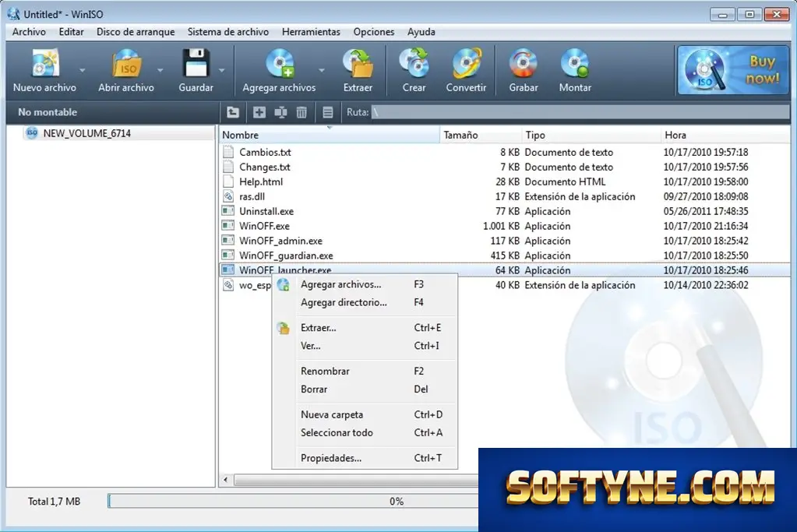This screenshot has height=532, width=797.
Task: Click the Ruta path input field
Action: (580, 112)
